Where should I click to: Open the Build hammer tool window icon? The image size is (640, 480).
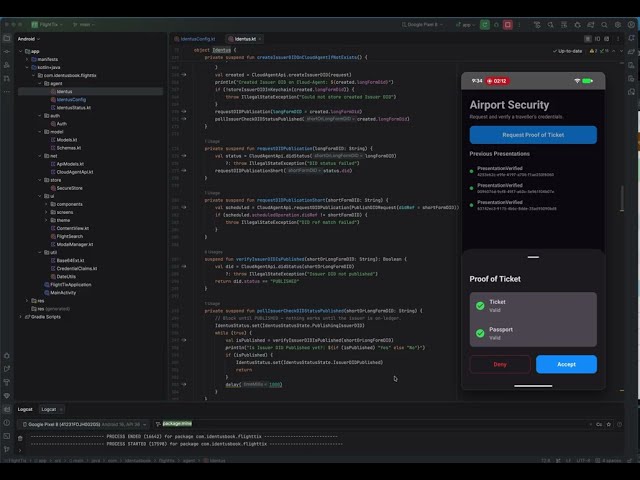(x=7, y=382)
